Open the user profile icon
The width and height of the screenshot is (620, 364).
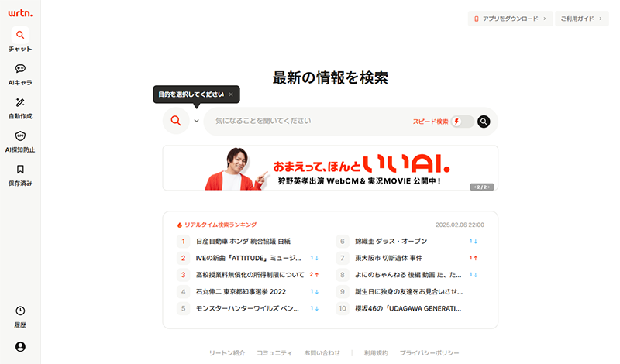coord(20,347)
